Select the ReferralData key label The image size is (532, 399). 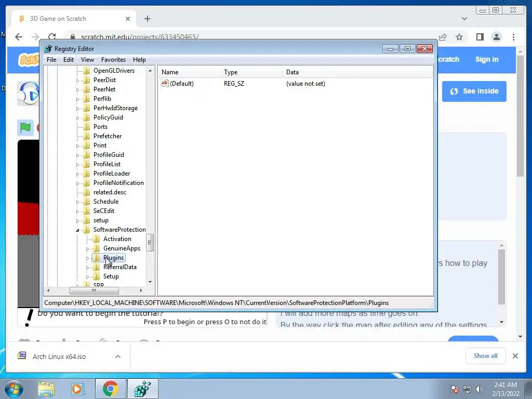120,267
